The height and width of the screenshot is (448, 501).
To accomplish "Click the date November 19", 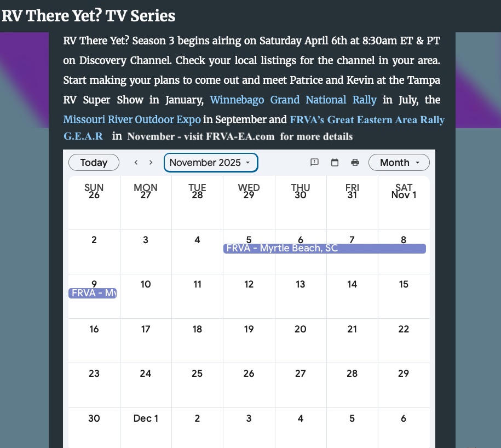I will point(249,329).
